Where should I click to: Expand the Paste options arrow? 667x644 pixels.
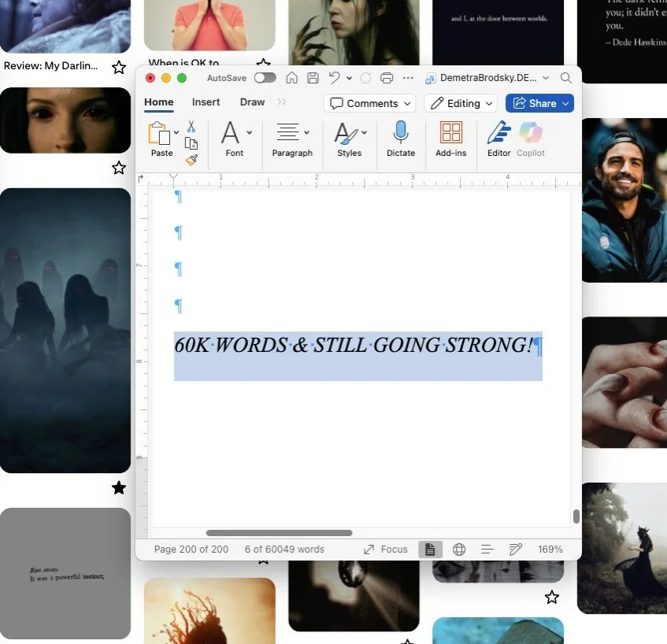click(x=176, y=133)
